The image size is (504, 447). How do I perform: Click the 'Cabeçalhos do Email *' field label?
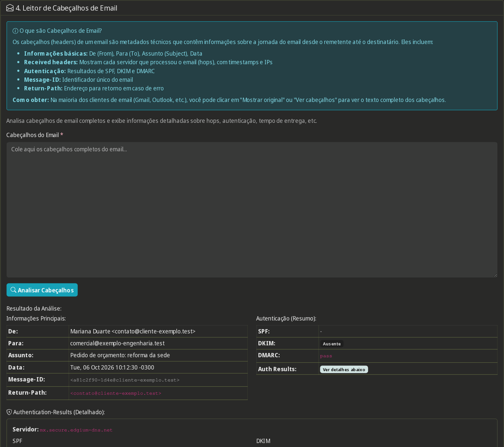coord(35,135)
